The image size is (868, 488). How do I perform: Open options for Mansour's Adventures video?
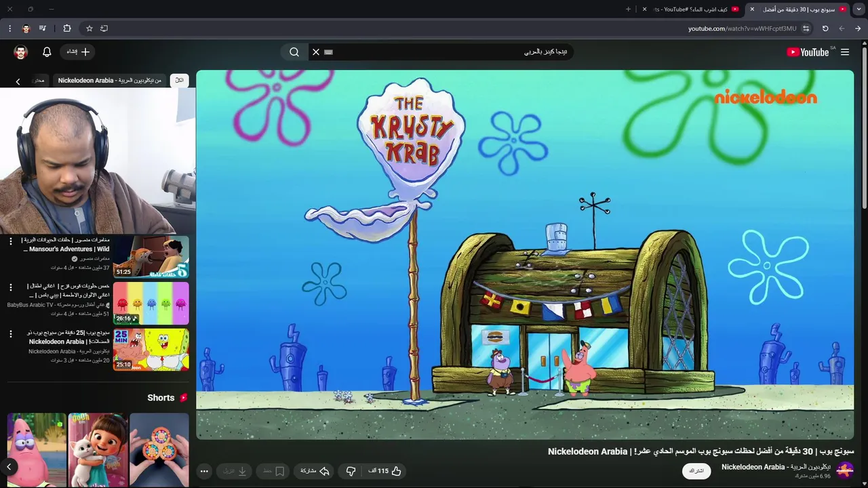10,241
